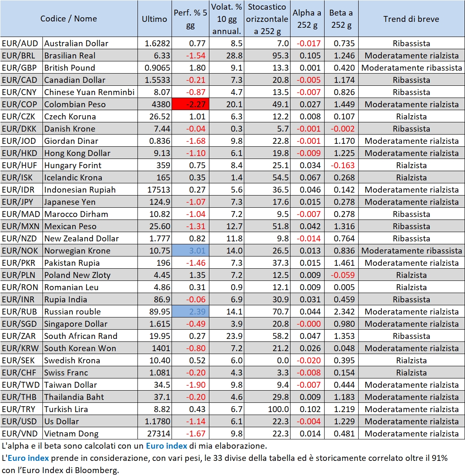
Task: Click the 'Beta a 252 g' header
Action: [x=341, y=19]
